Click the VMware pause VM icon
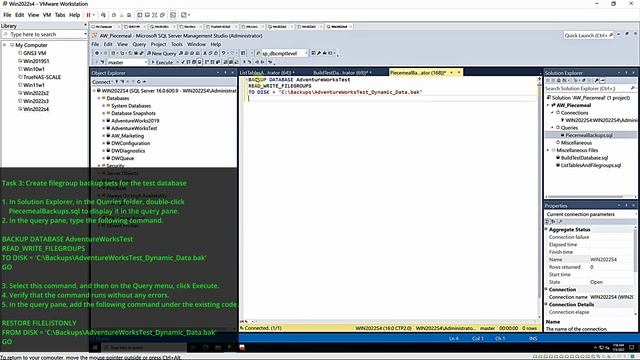This screenshot has height=360, width=640. pos(88,15)
